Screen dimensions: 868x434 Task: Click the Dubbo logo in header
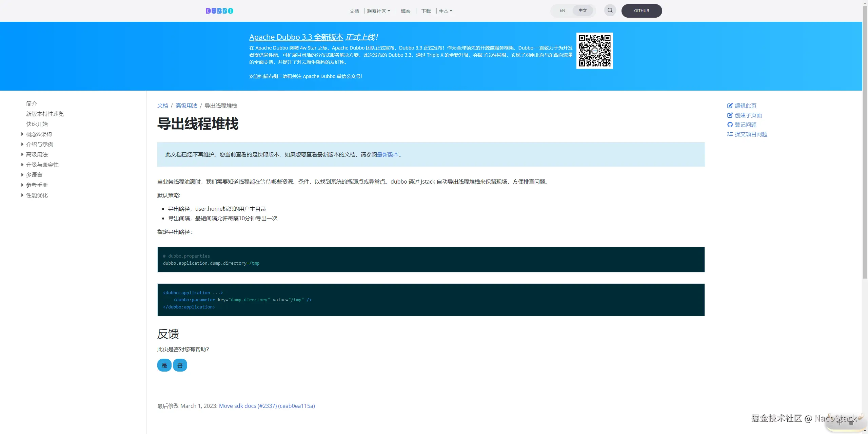219,11
